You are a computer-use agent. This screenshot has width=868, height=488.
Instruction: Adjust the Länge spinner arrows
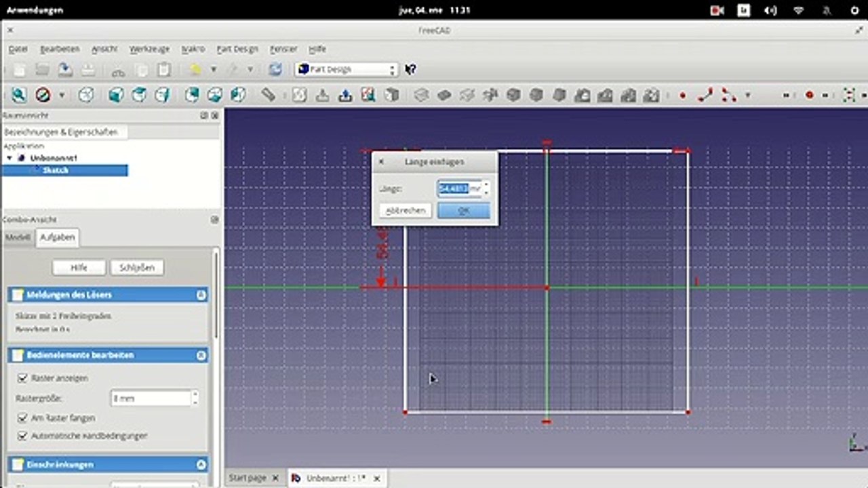(x=486, y=188)
